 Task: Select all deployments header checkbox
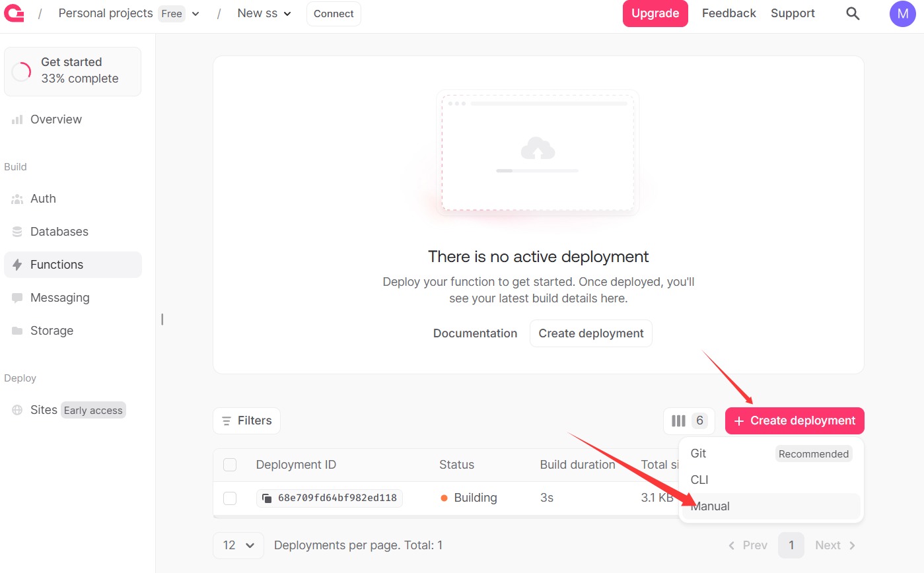pyautogui.click(x=230, y=465)
